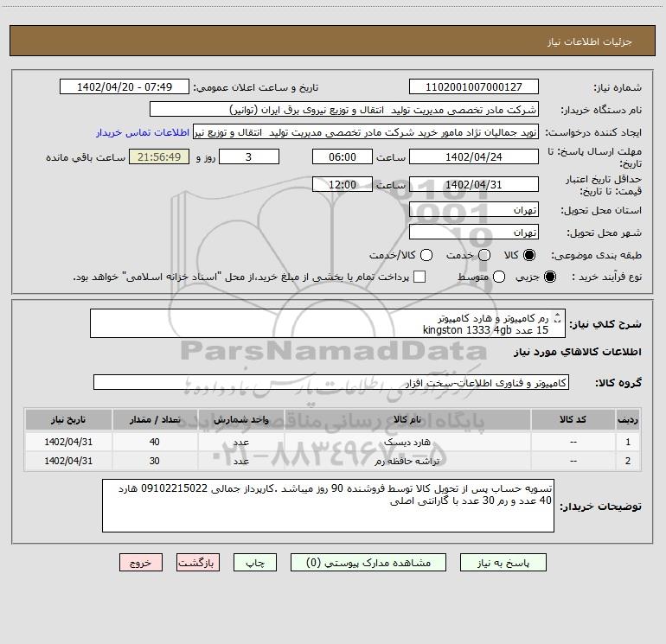This screenshot has height=644, width=666.
Task: Click the remaining days field showing 3
Action: click(x=249, y=156)
